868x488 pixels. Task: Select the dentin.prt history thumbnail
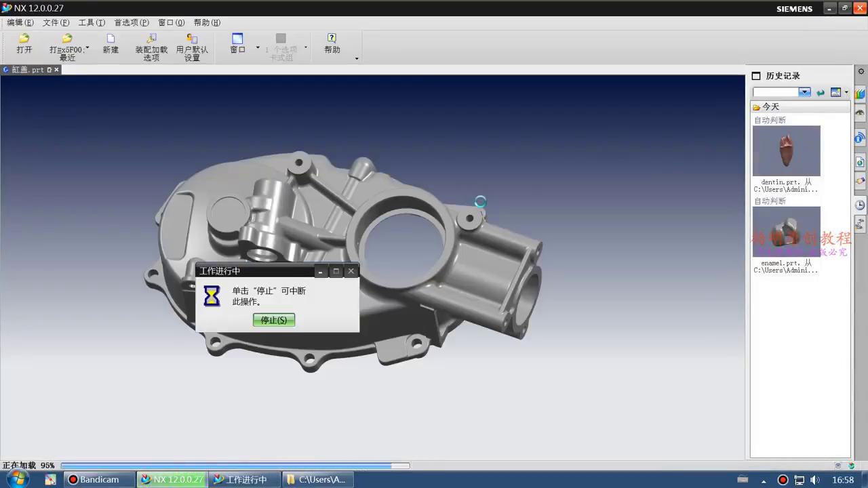coord(786,150)
